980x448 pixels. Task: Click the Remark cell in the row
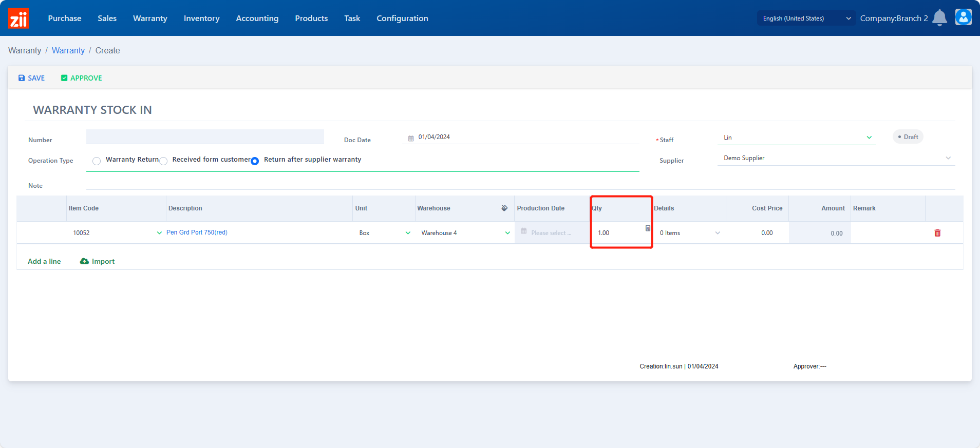click(888, 233)
